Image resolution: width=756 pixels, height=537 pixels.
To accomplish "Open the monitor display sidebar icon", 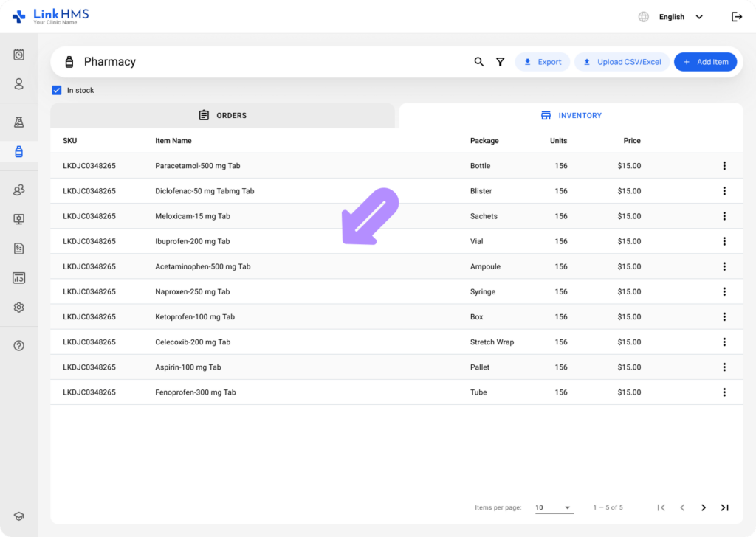I will (18, 219).
